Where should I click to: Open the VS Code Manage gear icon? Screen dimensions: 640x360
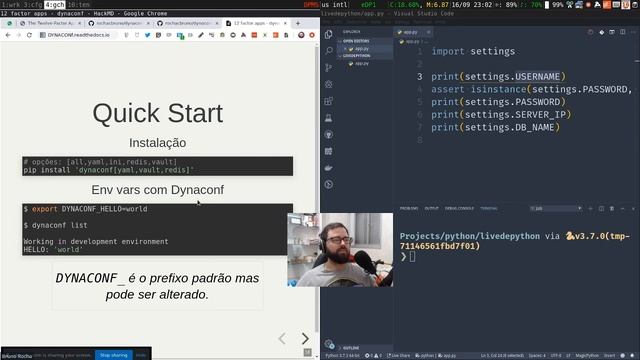329,344
